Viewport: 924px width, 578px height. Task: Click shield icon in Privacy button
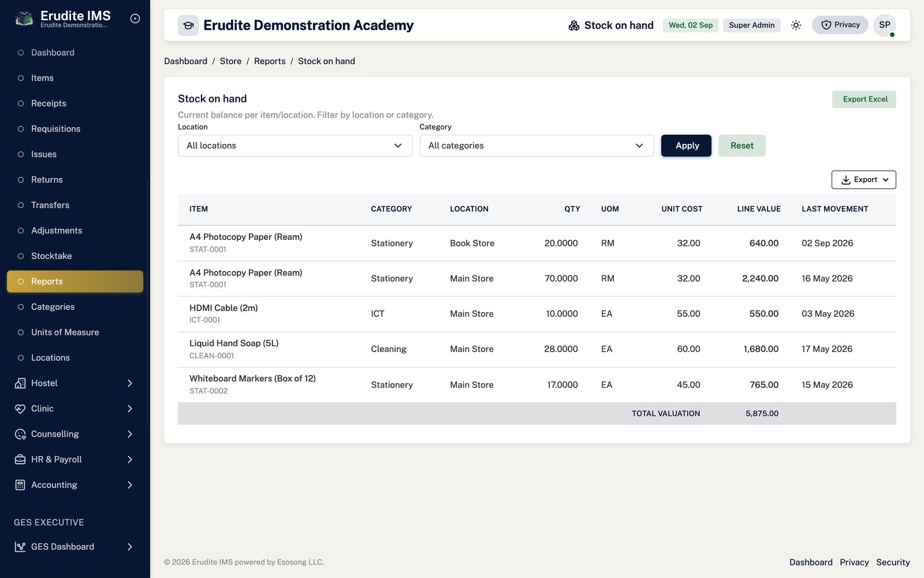click(x=826, y=25)
